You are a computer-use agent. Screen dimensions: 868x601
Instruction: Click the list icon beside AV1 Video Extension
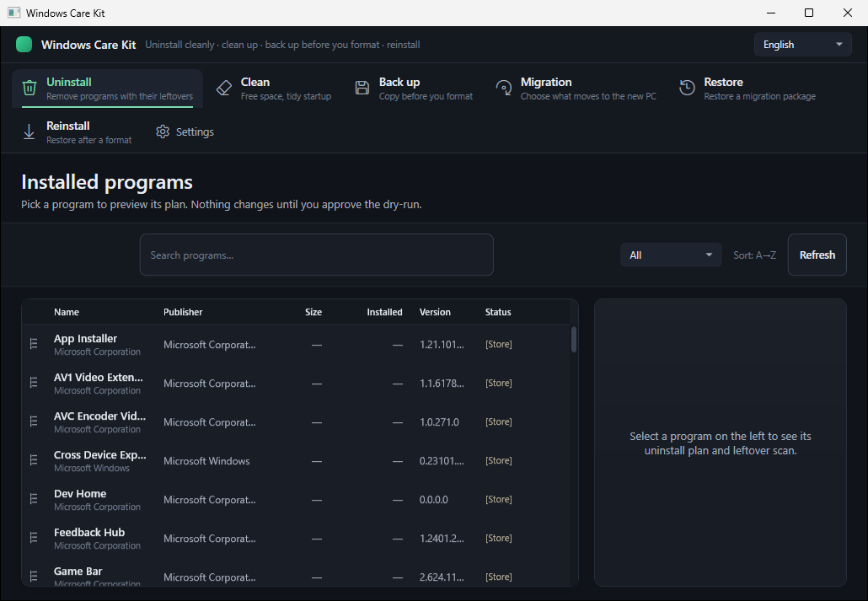pos(34,383)
